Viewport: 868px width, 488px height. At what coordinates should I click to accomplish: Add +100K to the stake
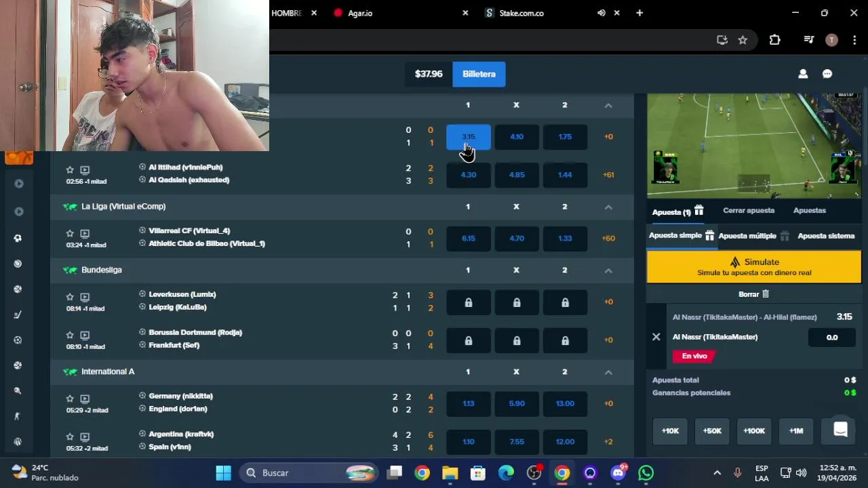754,431
